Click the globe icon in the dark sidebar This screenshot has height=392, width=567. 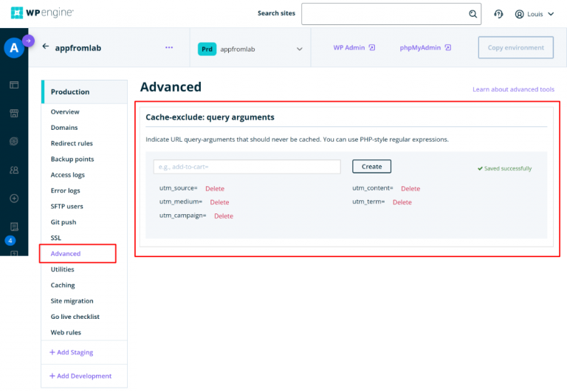tap(14, 142)
